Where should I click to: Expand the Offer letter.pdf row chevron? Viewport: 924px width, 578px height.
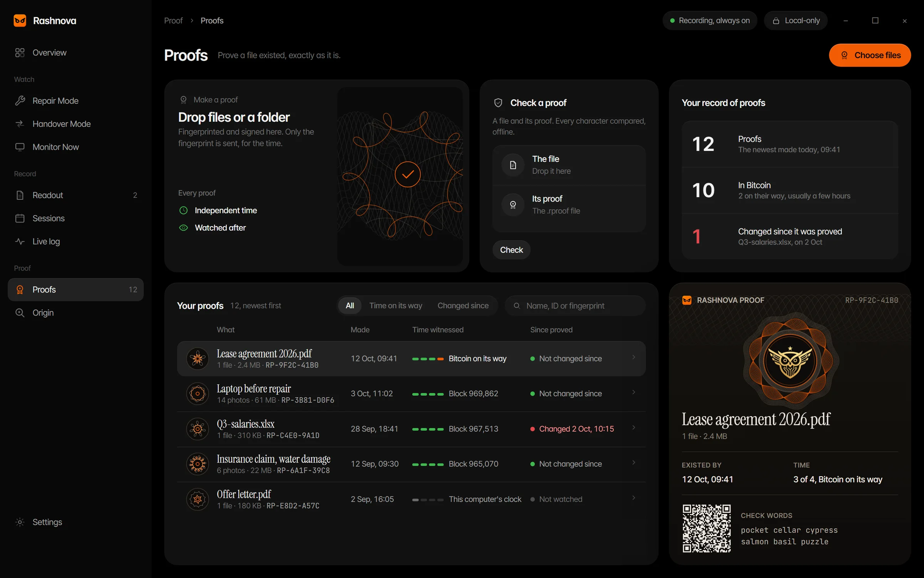(x=633, y=498)
